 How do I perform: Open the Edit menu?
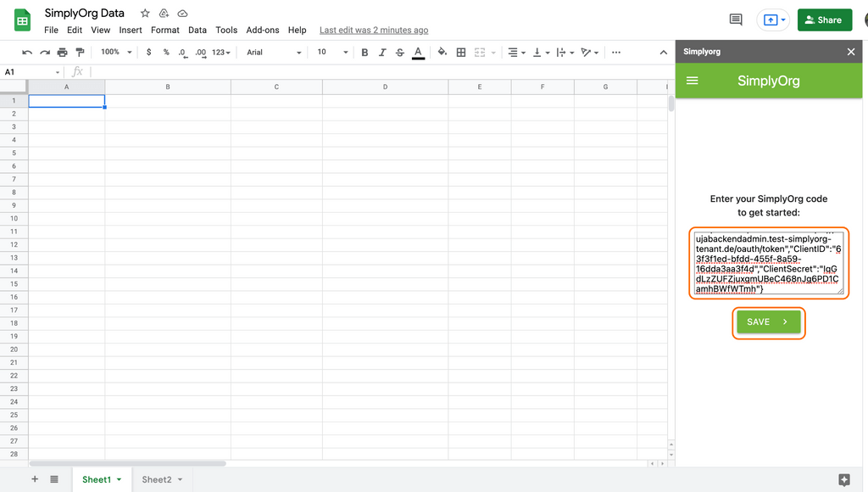pos(75,30)
